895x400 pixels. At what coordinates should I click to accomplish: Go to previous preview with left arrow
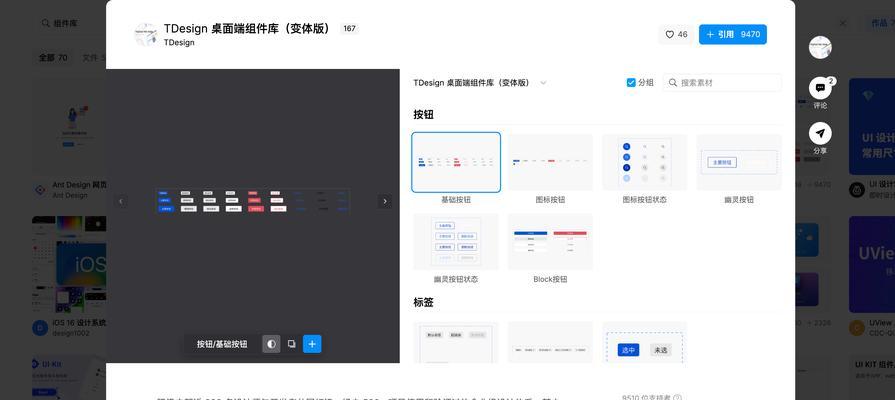(x=120, y=201)
